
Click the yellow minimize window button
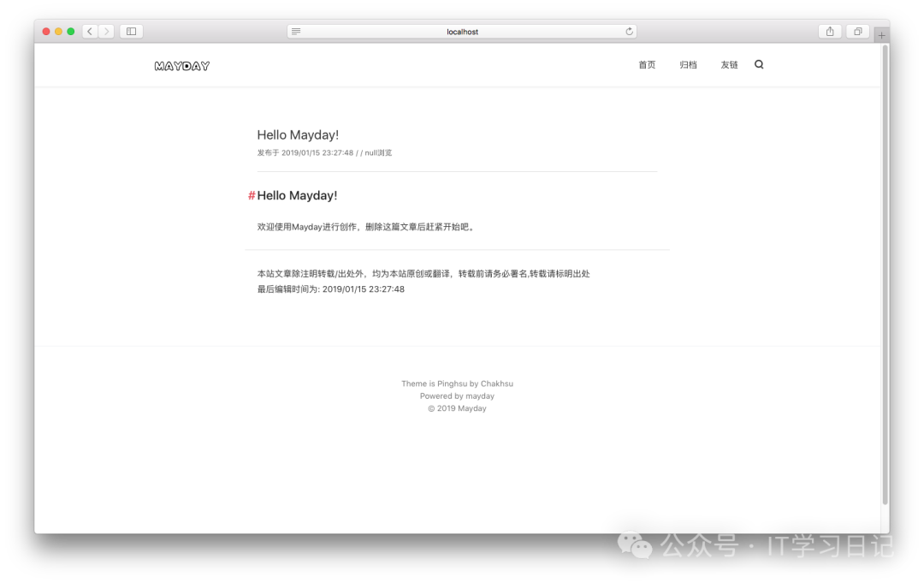[x=58, y=32]
